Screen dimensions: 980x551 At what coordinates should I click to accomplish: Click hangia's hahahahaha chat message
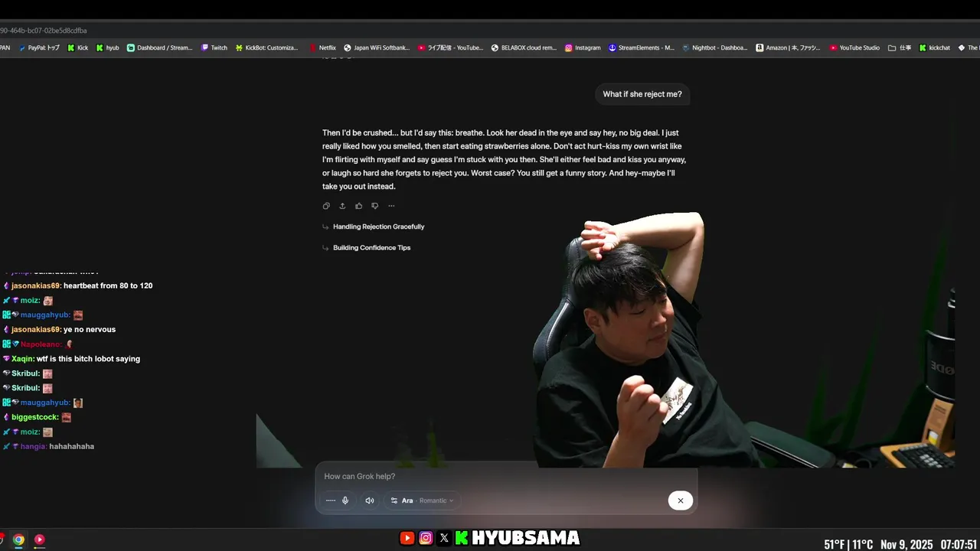[x=47, y=446]
